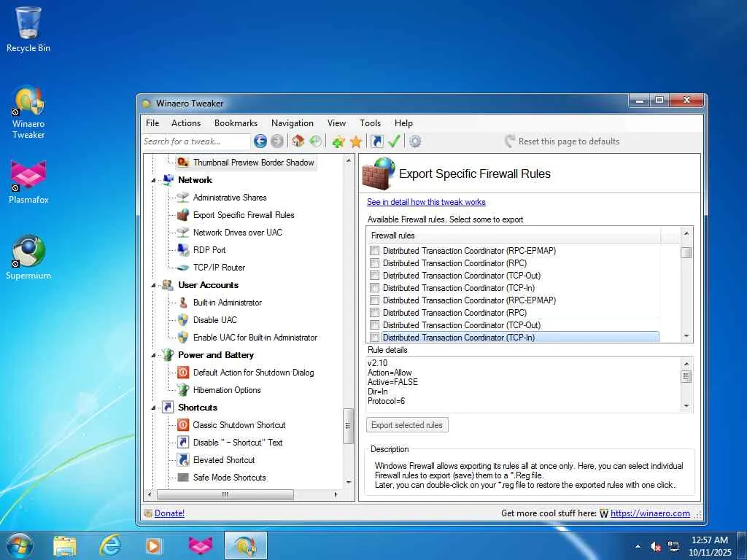The width and height of the screenshot is (747, 560).
Task: Select the Plasmafox desktop icon
Action: click(28, 182)
